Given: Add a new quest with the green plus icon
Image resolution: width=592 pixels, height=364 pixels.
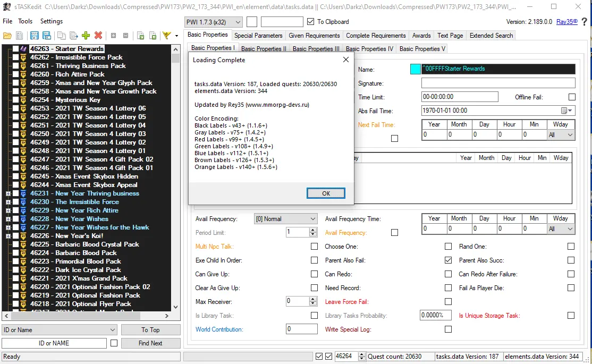Looking at the screenshot, I should coord(86,36).
